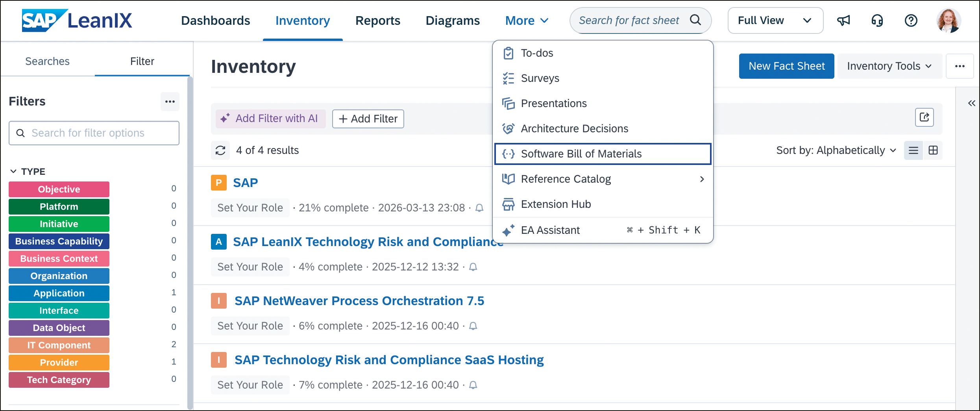Click notification bell for SAP provider
Viewport: 980px width, 411px height.
[x=479, y=208]
